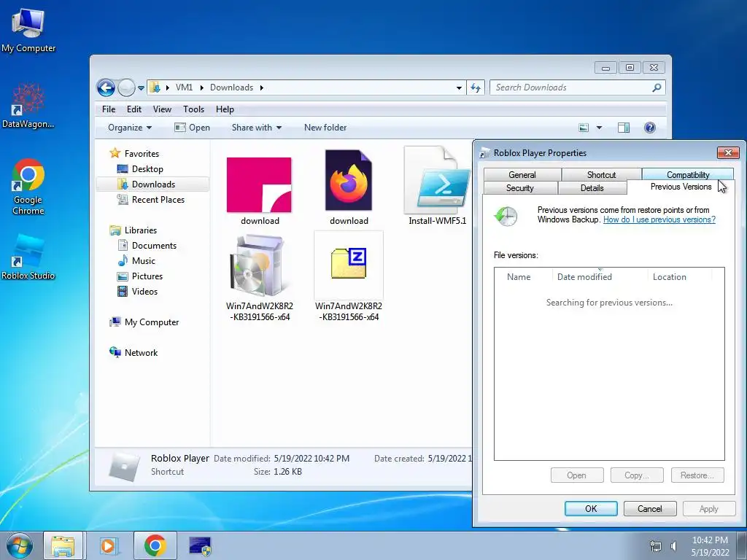Open the View menu
Image resolution: width=747 pixels, height=560 pixels.
click(x=162, y=109)
